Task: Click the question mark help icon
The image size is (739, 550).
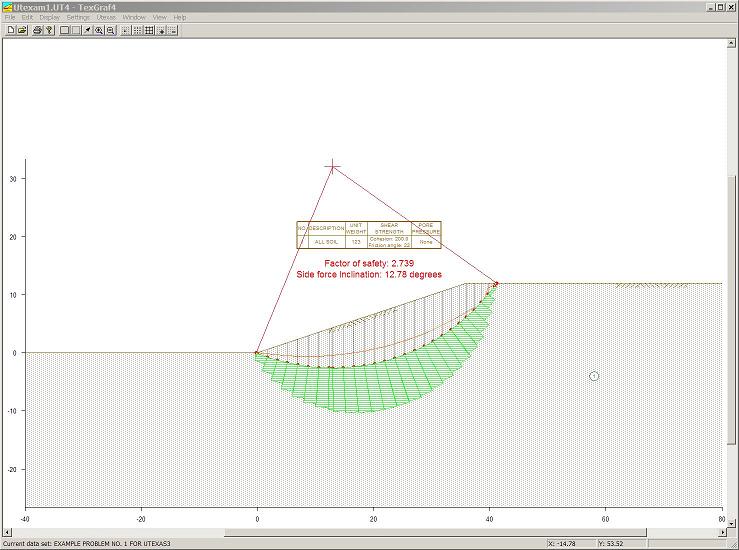Action: point(48,30)
